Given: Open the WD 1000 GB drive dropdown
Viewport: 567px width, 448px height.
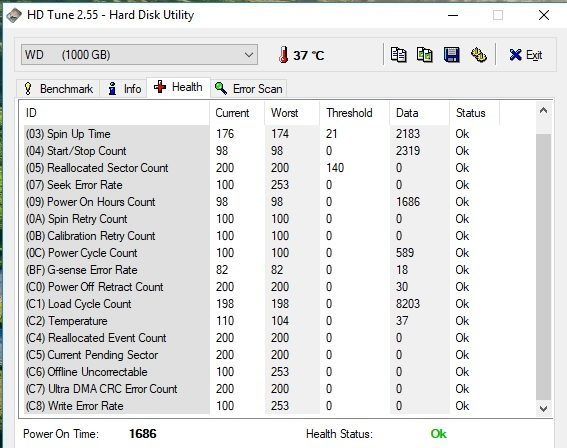Looking at the screenshot, I should (x=139, y=55).
